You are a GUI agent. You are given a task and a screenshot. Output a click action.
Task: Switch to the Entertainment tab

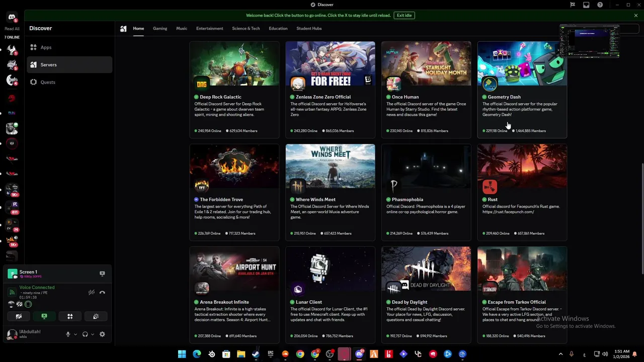(x=209, y=29)
